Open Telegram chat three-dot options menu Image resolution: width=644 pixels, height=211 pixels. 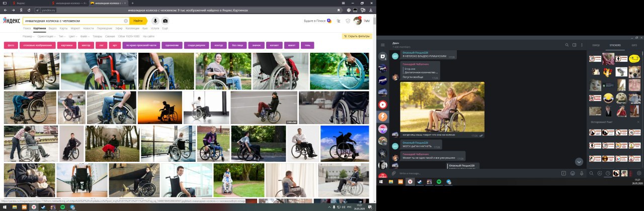point(582,45)
